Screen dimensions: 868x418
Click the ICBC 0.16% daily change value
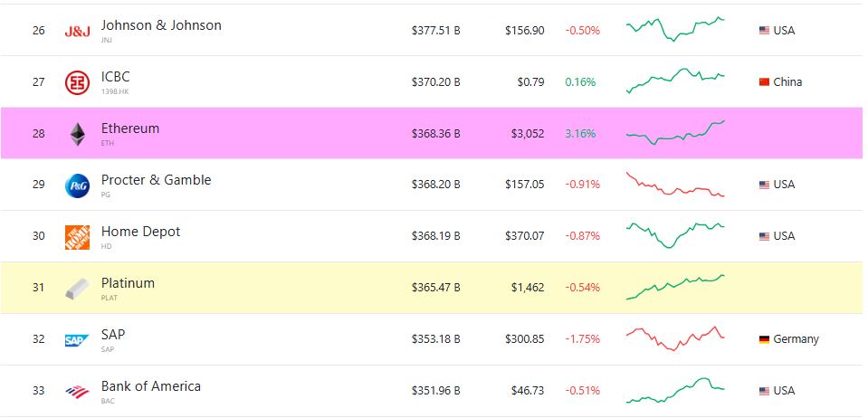580,82
